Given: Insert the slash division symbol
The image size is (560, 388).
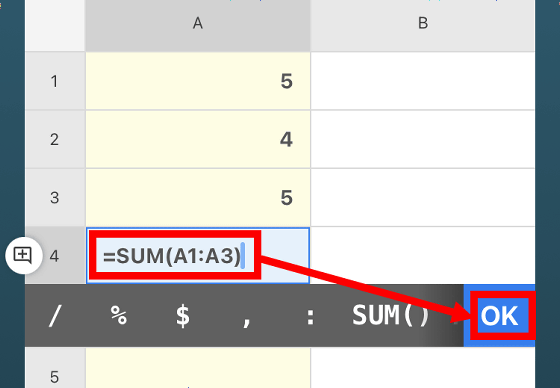Looking at the screenshot, I should coord(55,316).
